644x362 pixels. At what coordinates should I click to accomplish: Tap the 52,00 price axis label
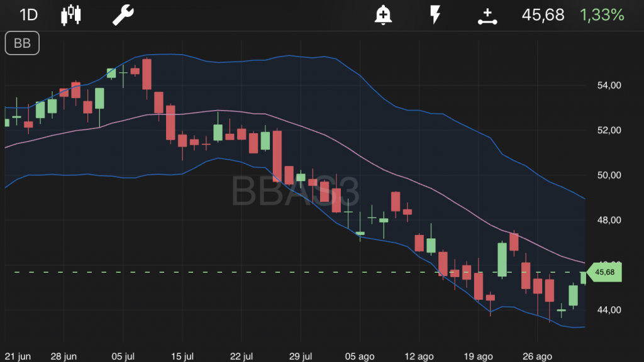pos(609,130)
